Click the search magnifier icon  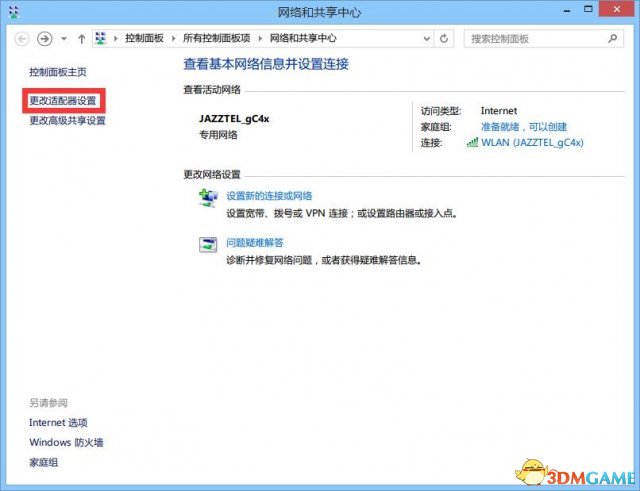(x=612, y=38)
